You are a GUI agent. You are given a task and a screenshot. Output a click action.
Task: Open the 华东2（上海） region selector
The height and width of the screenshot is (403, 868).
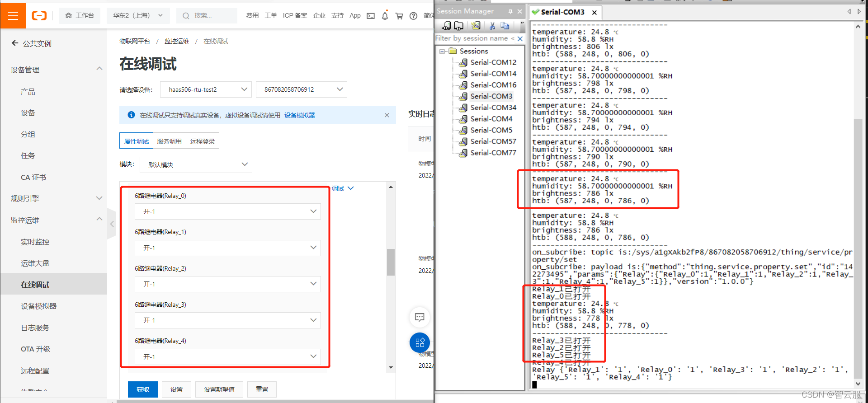[x=138, y=16]
